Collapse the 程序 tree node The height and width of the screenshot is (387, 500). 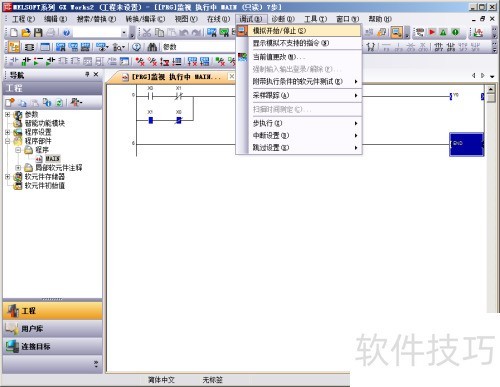pyautogui.click(x=18, y=150)
